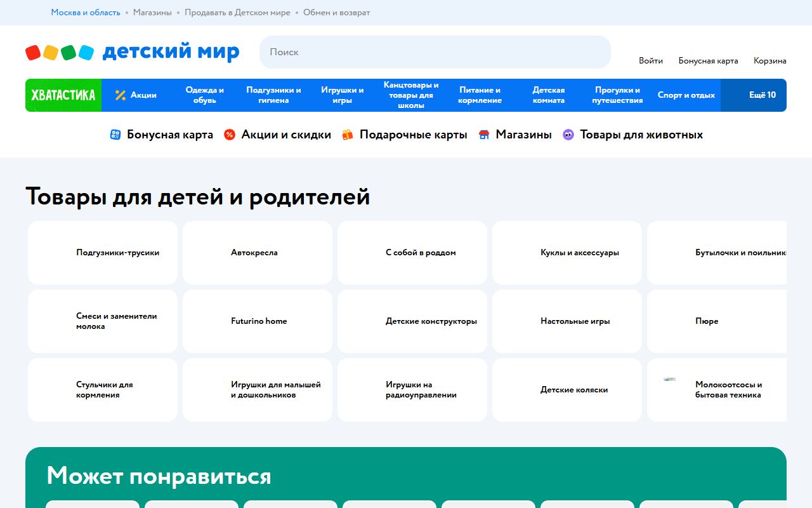Open Futurino home card
The height and width of the screenshot is (508, 812).
point(258,321)
